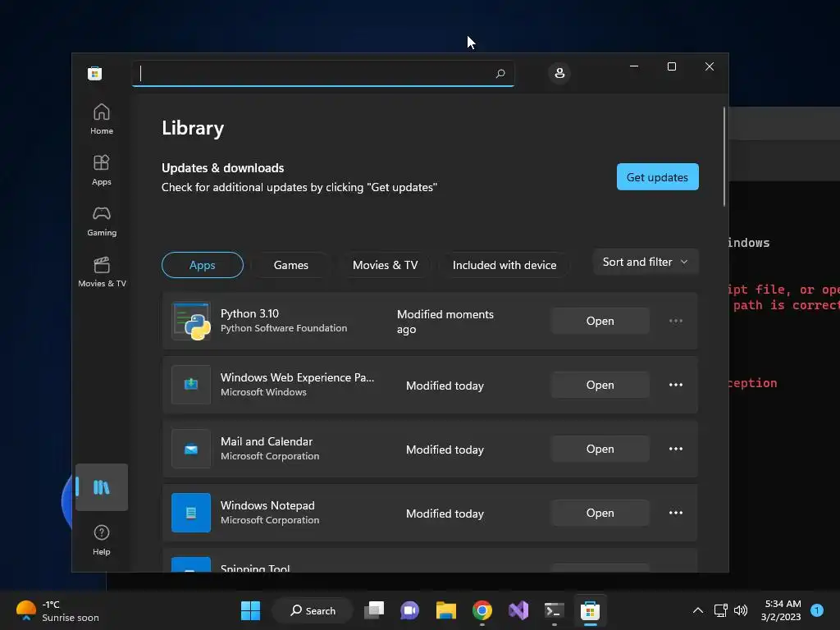Image resolution: width=840 pixels, height=630 pixels.
Task: Open the notification badge icon
Action: pyautogui.click(x=817, y=610)
